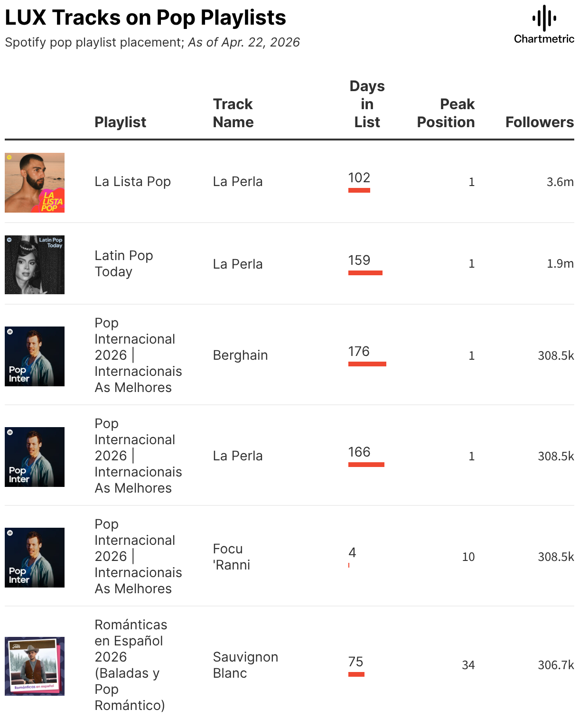Click the red bar under 159 days

point(365,273)
